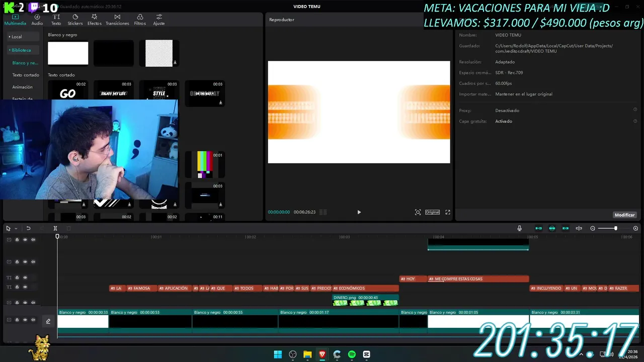Image resolution: width=644 pixels, height=362 pixels.
Task: Select the INCLUYENDO text clip
Action: point(547,288)
